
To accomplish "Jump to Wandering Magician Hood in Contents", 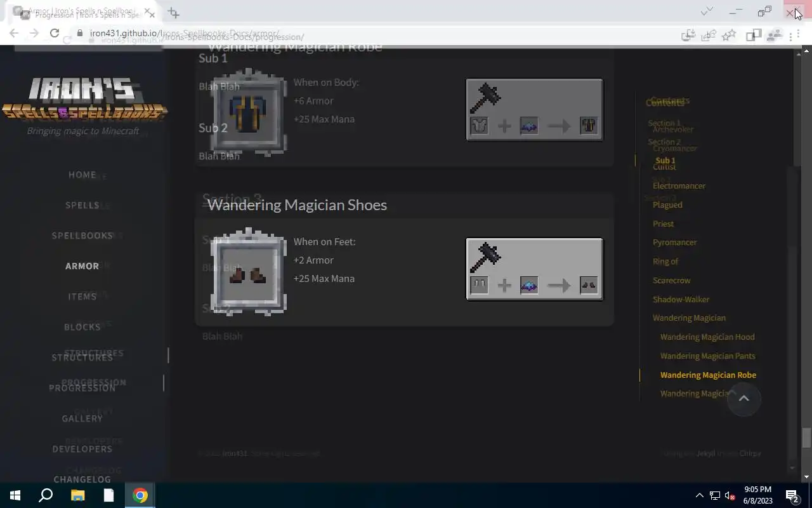I will (707, 337).
